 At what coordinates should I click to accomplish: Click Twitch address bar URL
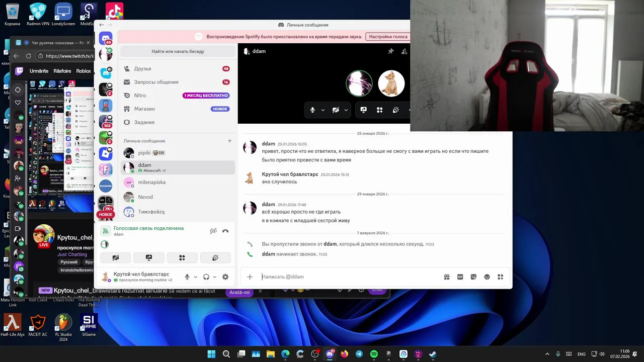pyautogui.click(x=69, y=56)
